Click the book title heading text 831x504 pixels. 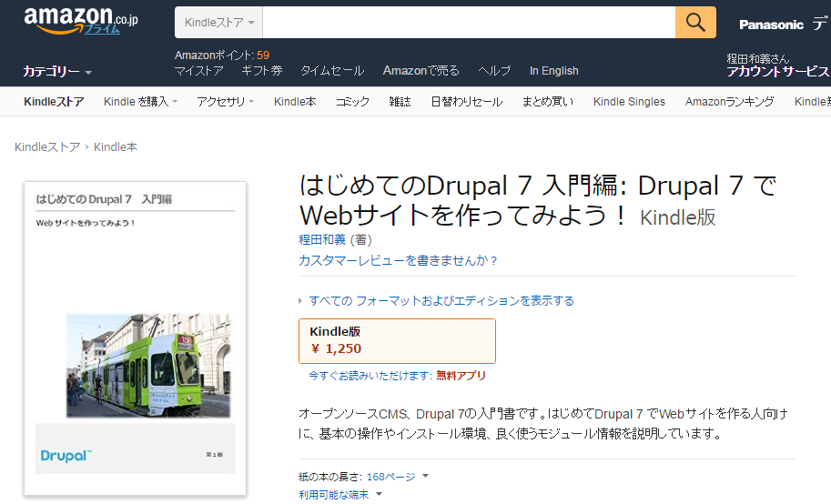538,200
